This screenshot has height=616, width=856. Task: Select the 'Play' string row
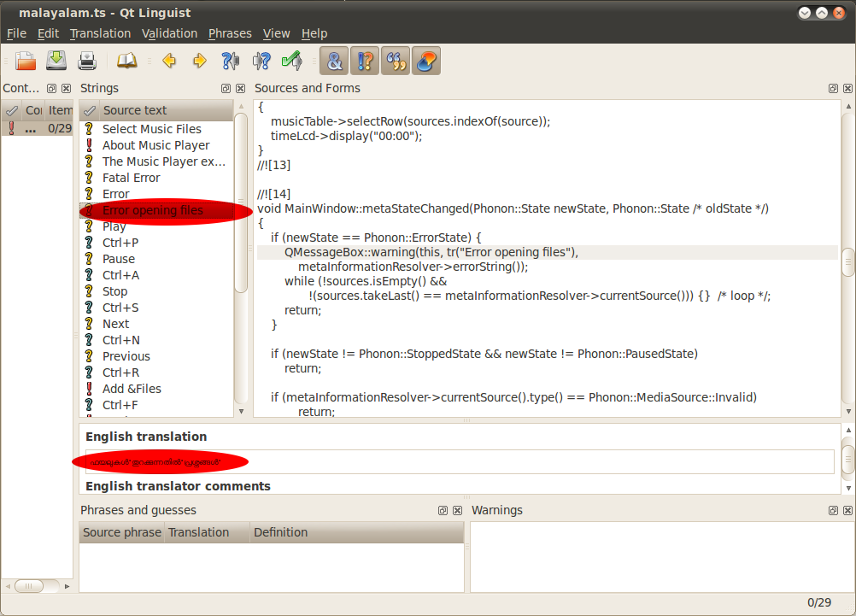tap(157, 226)
